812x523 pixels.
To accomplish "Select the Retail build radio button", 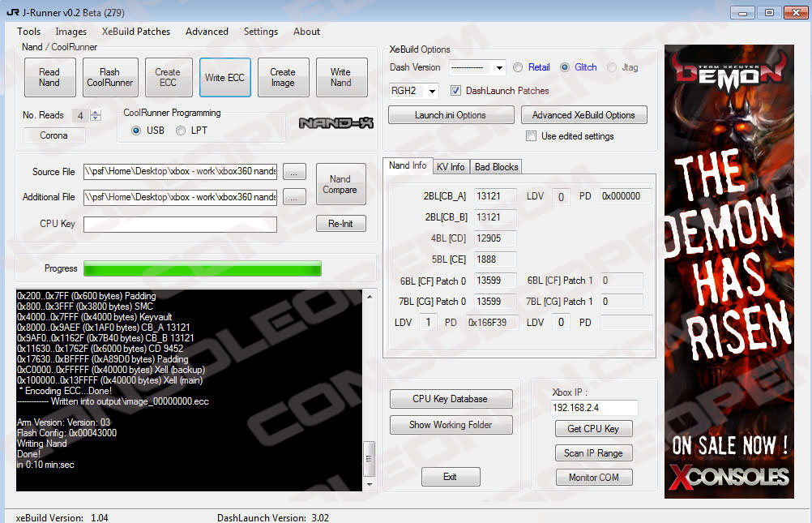I will [x=518, y=67].
